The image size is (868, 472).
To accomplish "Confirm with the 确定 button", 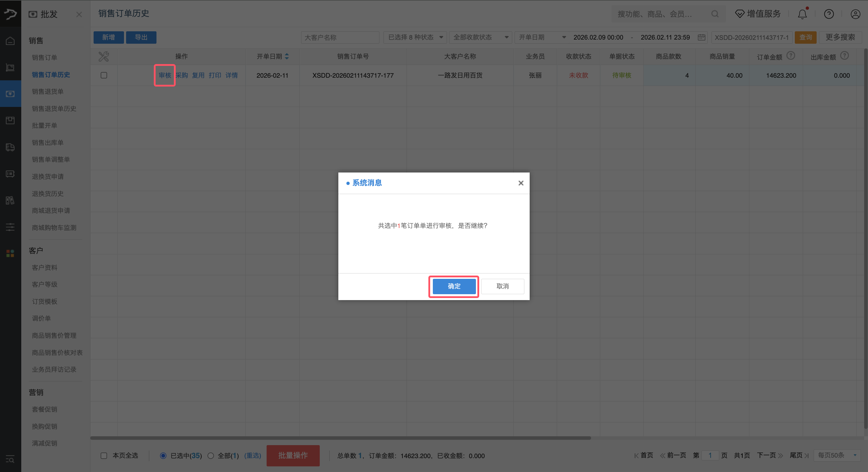I will [453, 286].
